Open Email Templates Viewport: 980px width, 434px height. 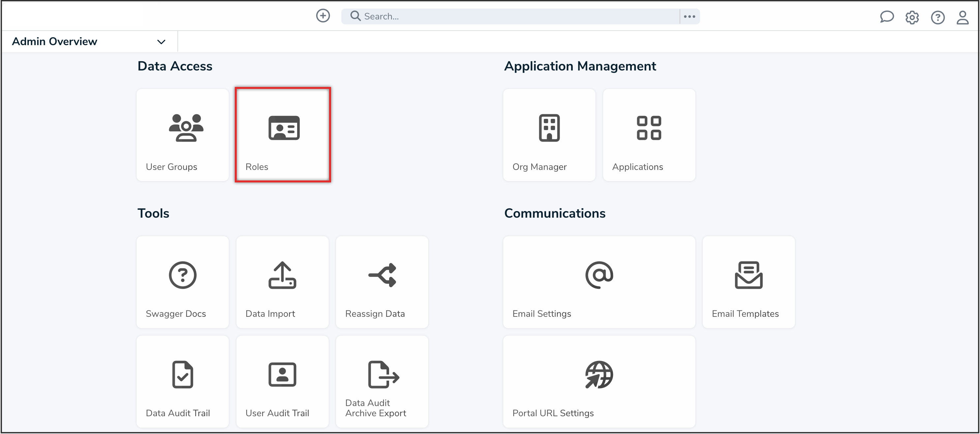click(748, 282)
